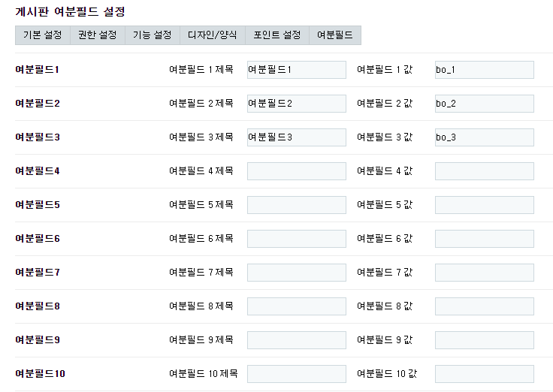Switch to the 권한 설정 tab
The width and height of the screenshot is (553, 392).
pos(97,35)
